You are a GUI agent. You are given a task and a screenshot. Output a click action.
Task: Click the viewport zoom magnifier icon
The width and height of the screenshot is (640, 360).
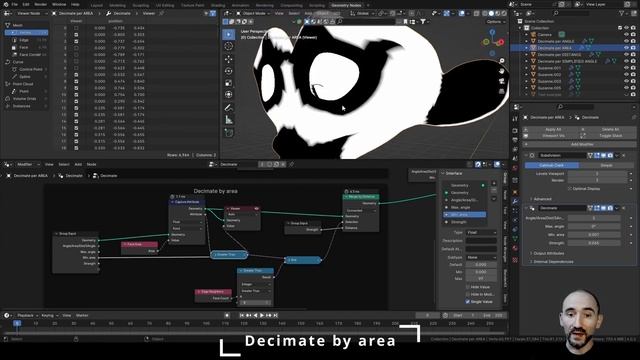tap(502, 60)
